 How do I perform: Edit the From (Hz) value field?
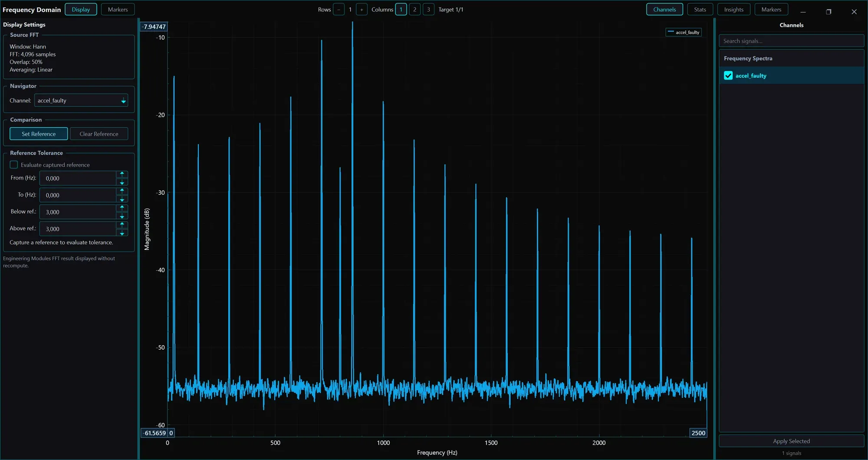(x=78, y=178)
